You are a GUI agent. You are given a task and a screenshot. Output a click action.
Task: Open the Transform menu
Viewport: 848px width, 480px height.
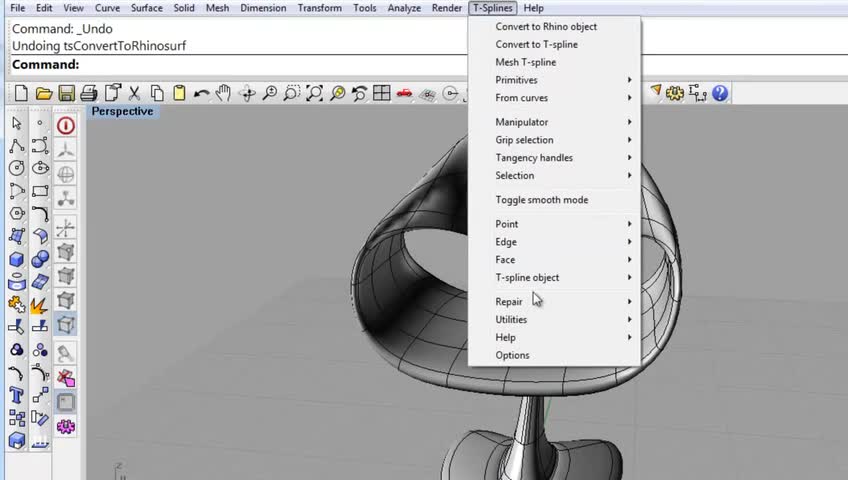coord(320,8)
